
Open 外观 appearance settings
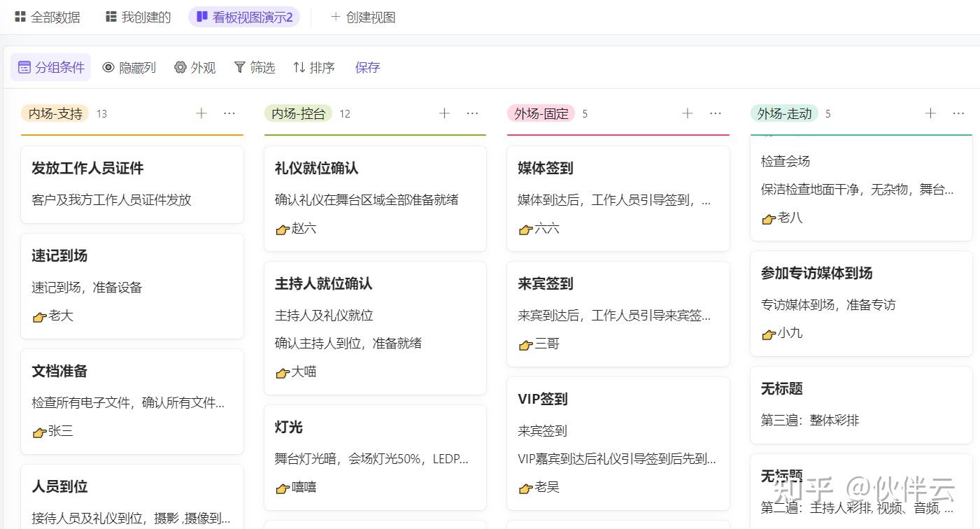tap(195, 67)
